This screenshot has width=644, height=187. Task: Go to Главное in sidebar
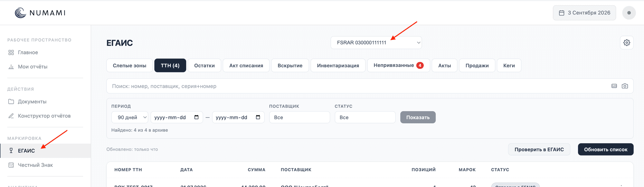click(x=45, y=52)
